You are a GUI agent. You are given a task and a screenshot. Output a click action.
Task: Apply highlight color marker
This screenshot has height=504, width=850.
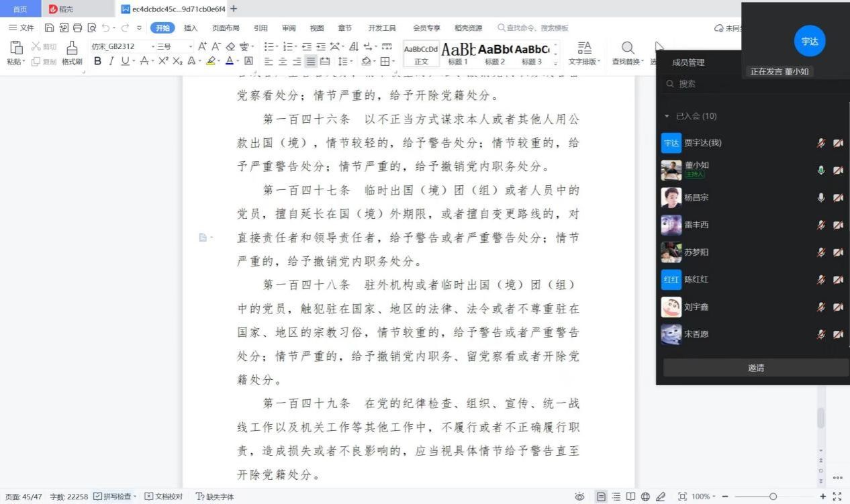coord(210,61)
